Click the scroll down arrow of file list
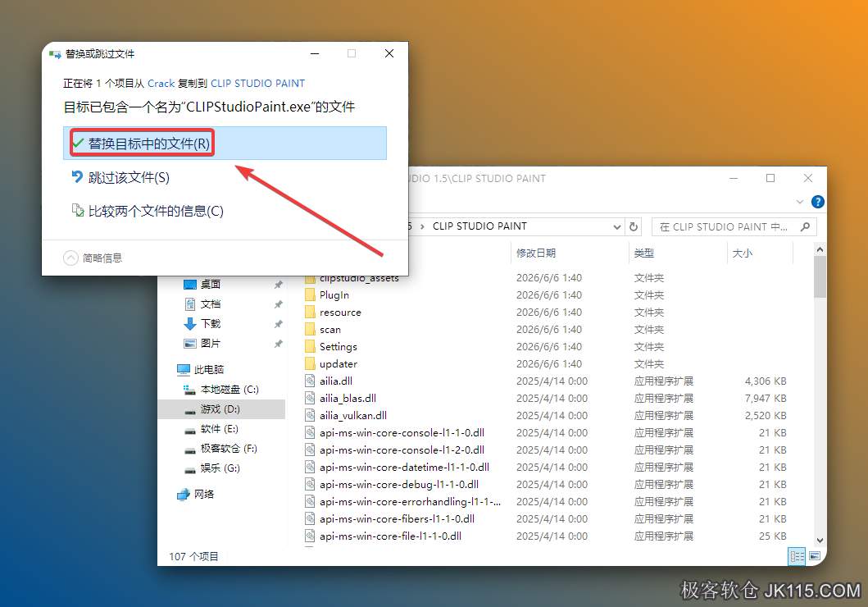868x607 pixels. point(820,540)
